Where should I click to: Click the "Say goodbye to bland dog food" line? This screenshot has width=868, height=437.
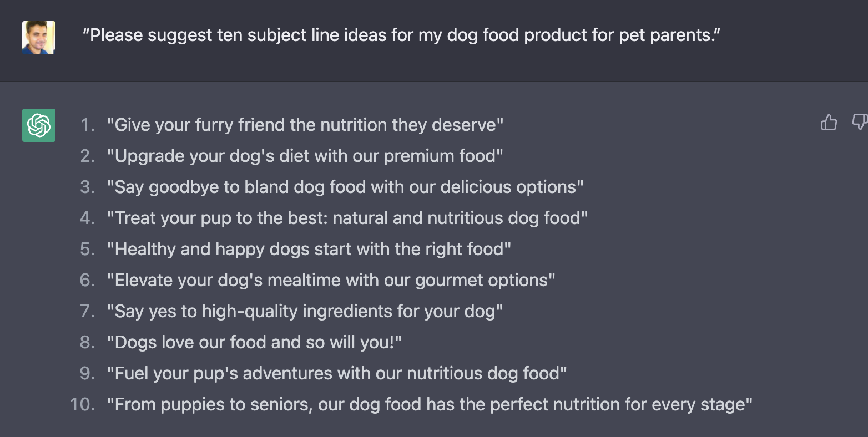345,187
